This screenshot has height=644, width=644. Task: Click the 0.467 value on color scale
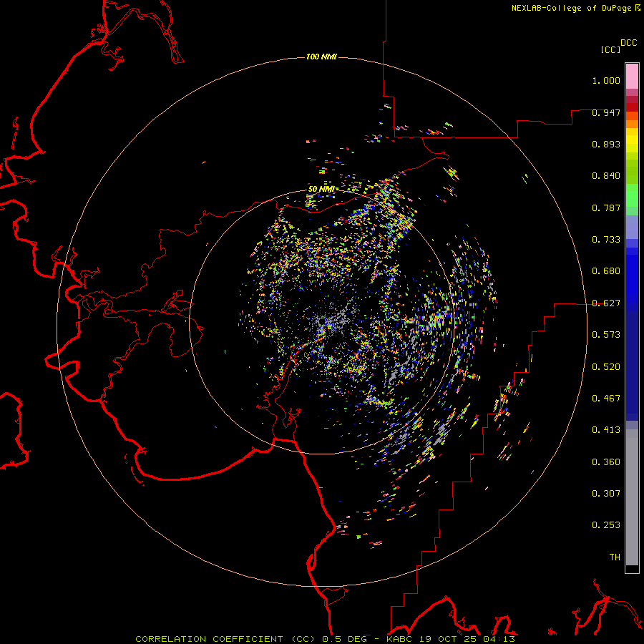[x=606, y=399]
